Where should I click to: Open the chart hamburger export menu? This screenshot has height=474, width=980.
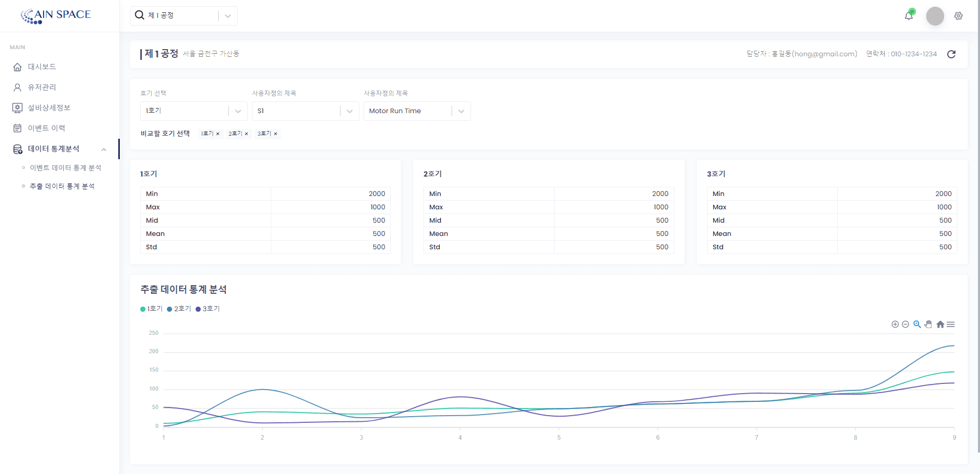951,324
